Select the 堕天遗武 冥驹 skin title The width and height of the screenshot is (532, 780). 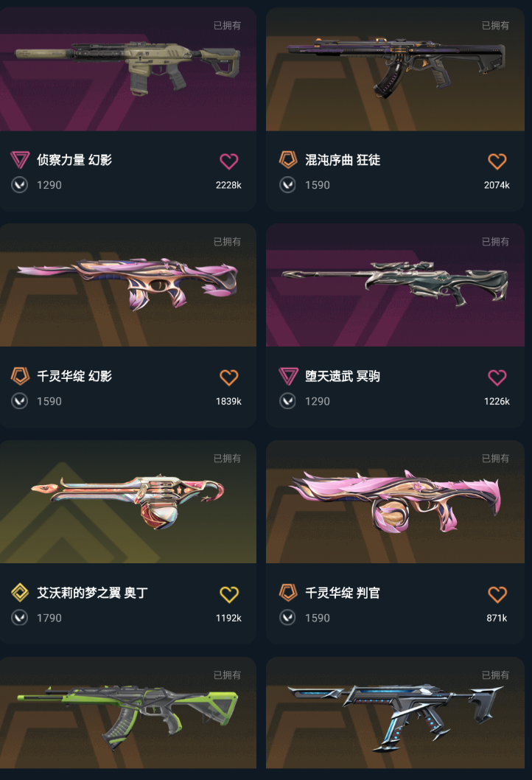point(343,376)
